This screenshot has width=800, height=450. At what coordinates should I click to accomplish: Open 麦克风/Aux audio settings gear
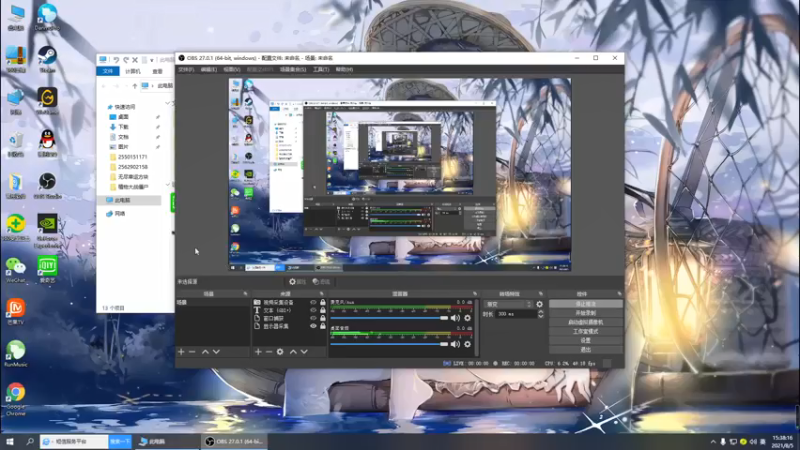(x=467, y=318)
